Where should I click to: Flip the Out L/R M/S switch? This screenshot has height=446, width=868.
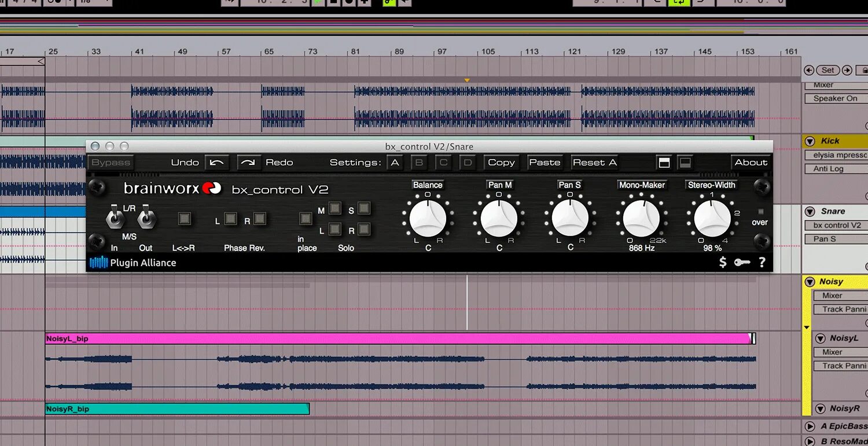tap(146, 218)
